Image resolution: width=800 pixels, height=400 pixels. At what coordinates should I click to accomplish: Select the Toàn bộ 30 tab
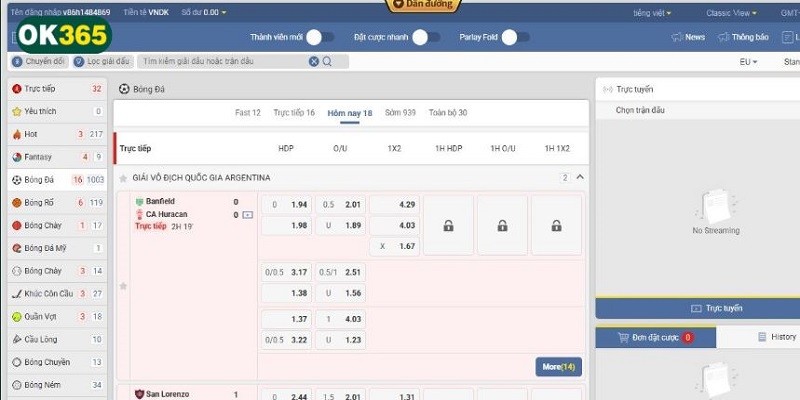[x=447, y=113]
